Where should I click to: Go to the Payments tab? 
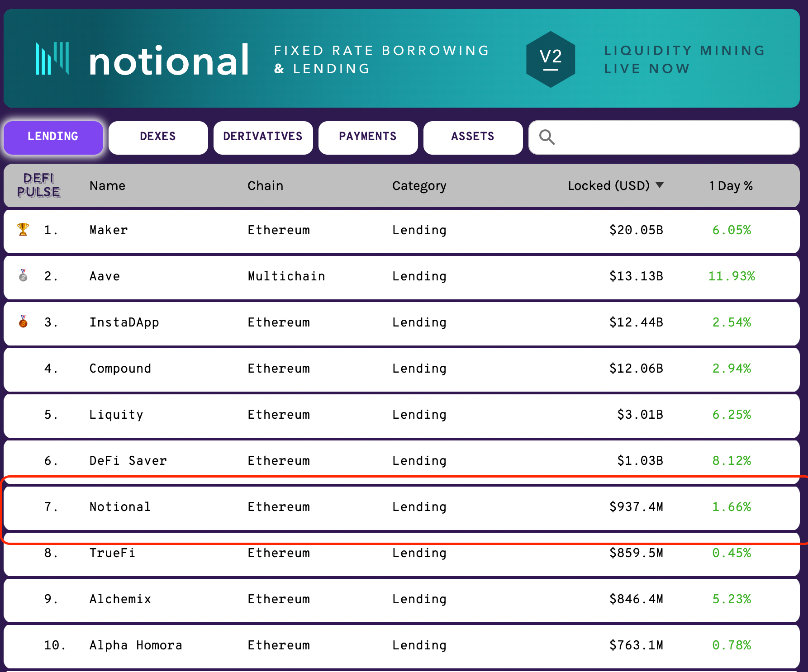coord(368,137)
